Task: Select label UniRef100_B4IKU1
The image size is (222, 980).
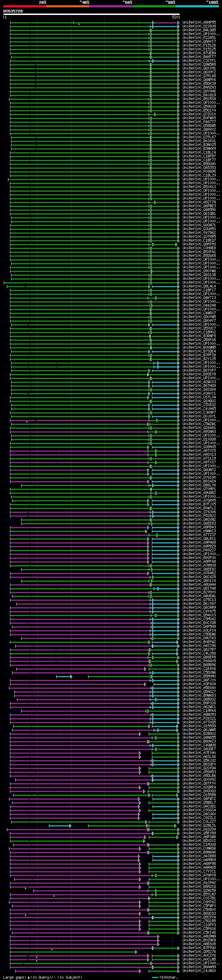Action: tap(199, 141)
